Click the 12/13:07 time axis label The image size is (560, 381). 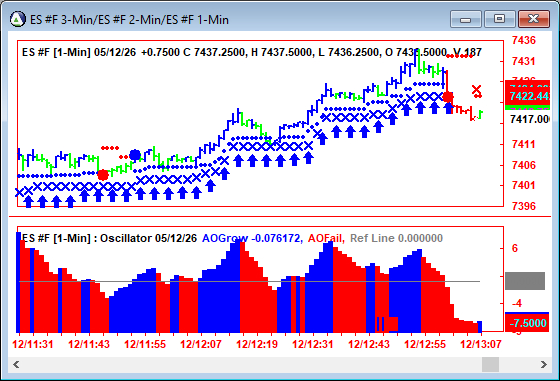[x=481, y=344]
